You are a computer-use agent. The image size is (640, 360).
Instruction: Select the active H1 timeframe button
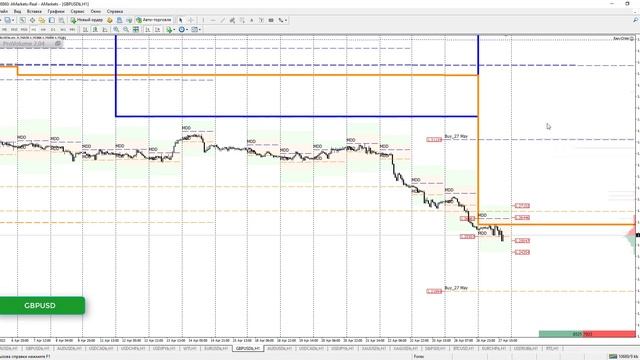tap(34, 29)
